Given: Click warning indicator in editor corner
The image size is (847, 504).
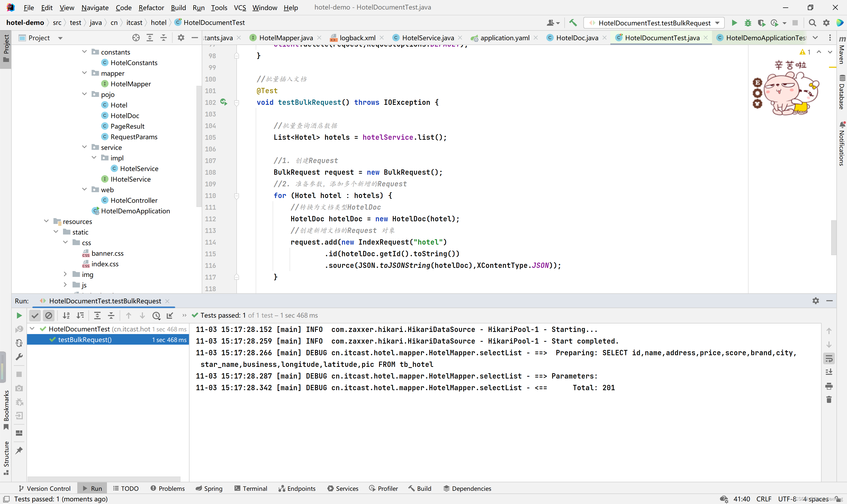Looking at the screenshot, I should tap(805, 52).
